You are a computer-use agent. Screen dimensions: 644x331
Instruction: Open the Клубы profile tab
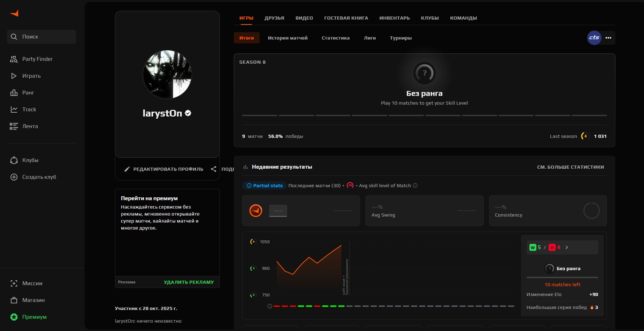[430, 18]
